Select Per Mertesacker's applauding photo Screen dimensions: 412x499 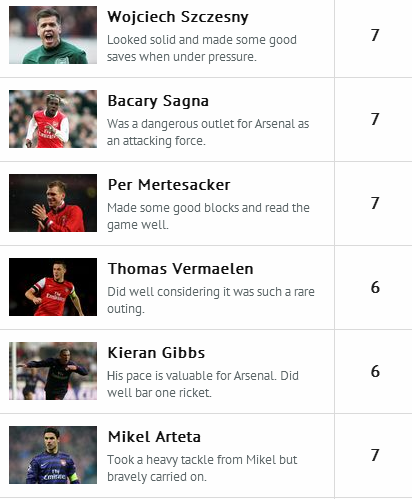pyautogui.click(x=53, y=203)
